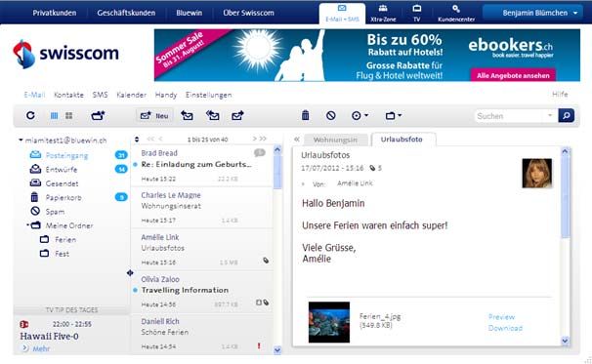Click the Suchen search field

tap(510, 116)
